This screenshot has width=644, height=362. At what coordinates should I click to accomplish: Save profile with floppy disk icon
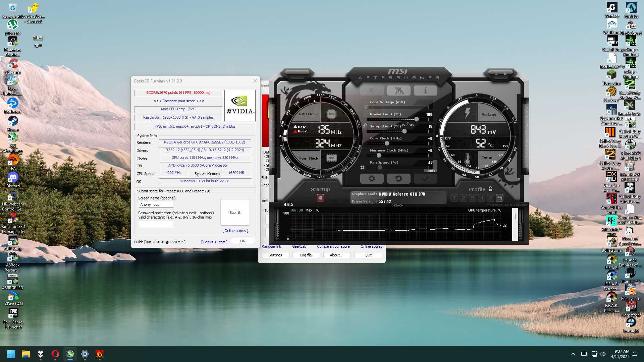pos(499,198)
